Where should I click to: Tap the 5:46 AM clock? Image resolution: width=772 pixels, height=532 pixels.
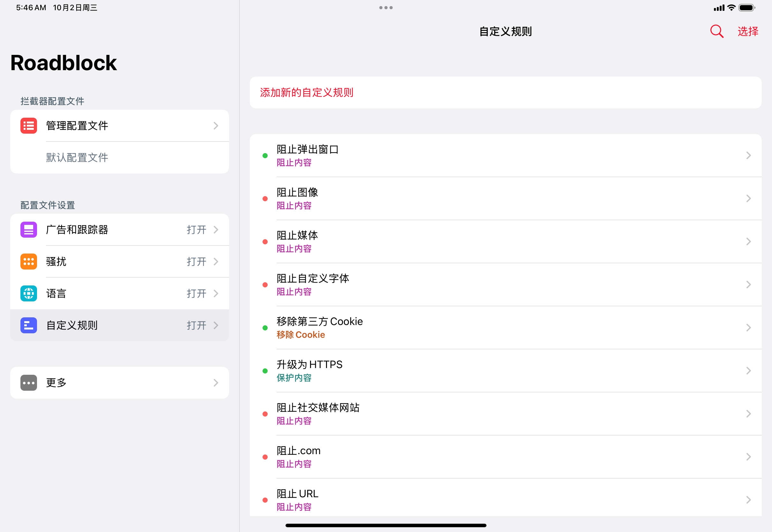click(x=31, y=8)
